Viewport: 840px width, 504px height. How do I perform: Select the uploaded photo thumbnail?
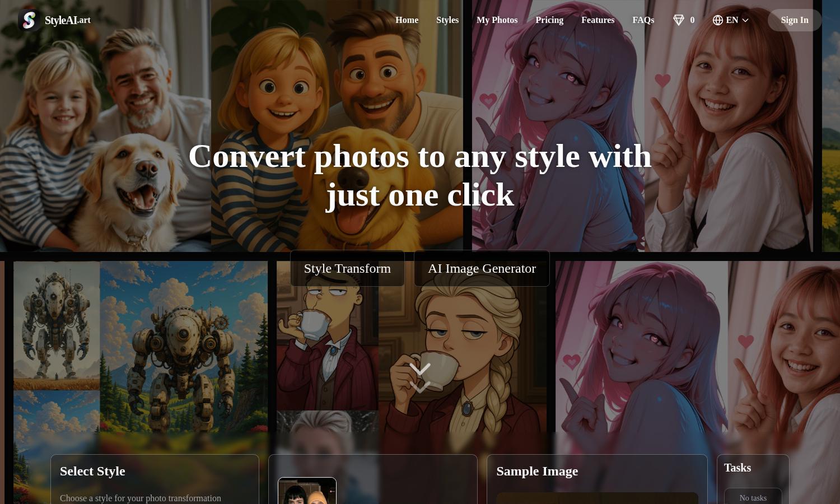click(x=307, y=491)
